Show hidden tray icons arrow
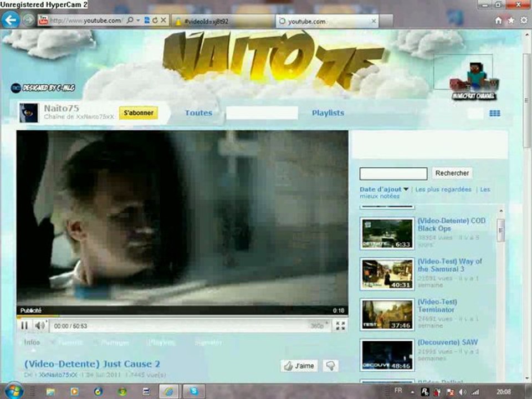 (x=412, y=392)
